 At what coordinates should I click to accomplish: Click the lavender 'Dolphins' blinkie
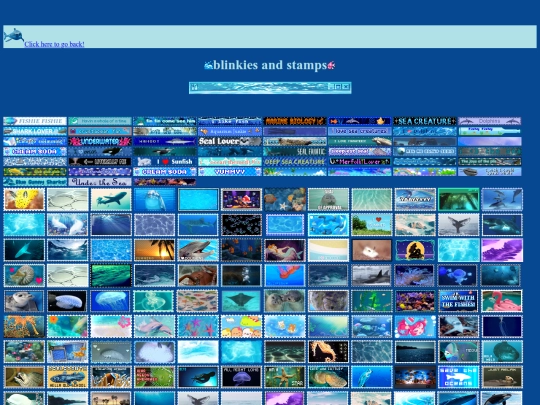pyautogui.click(x=489, y=121)
